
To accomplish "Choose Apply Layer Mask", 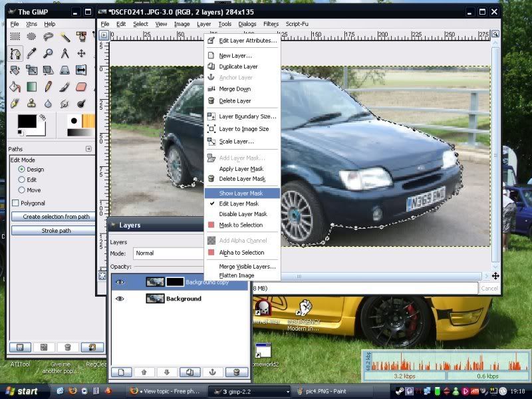I will click(242, 169).
